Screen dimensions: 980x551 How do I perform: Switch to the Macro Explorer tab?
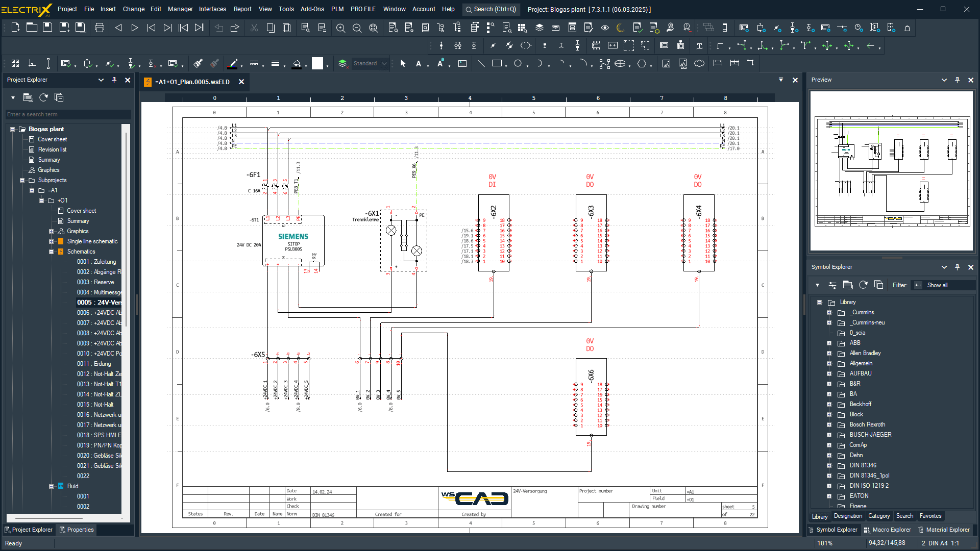pos(887,530)
